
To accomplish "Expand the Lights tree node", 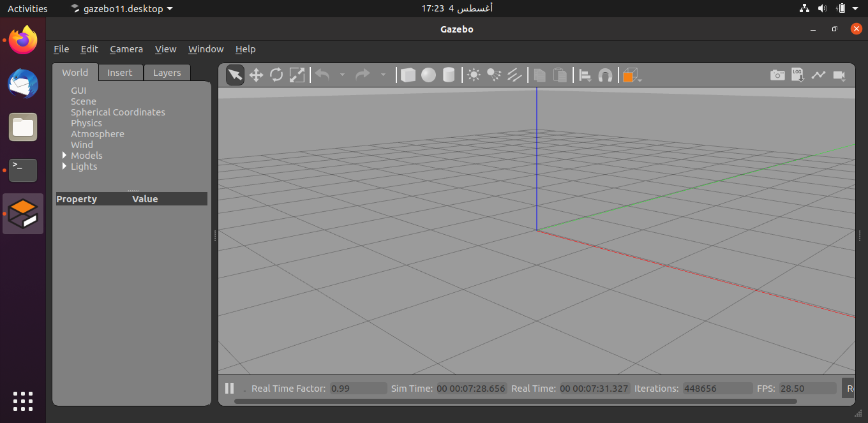I will (64, 167).
